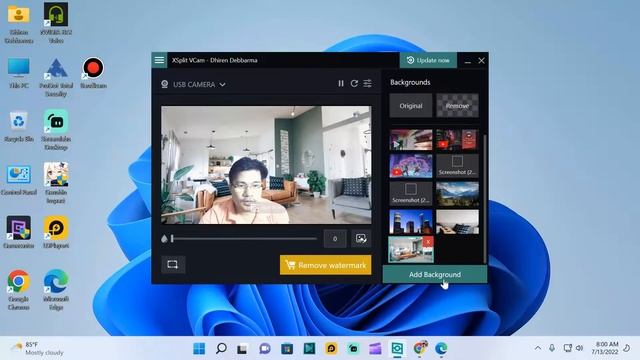Click Update now in the title bar

428,60
